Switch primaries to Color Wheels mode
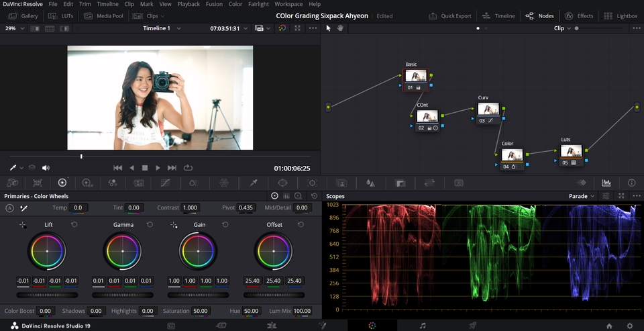This screenshot has width=644, height=331. click(275, 196)
